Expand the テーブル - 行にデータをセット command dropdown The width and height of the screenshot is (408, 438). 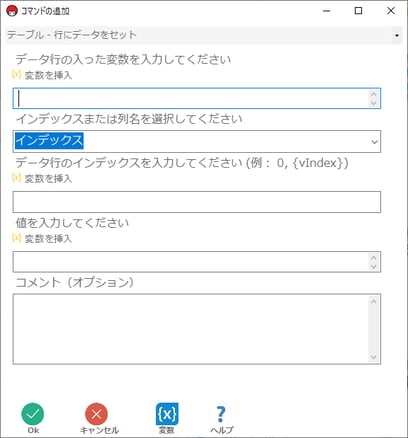[x=397, y=35]
